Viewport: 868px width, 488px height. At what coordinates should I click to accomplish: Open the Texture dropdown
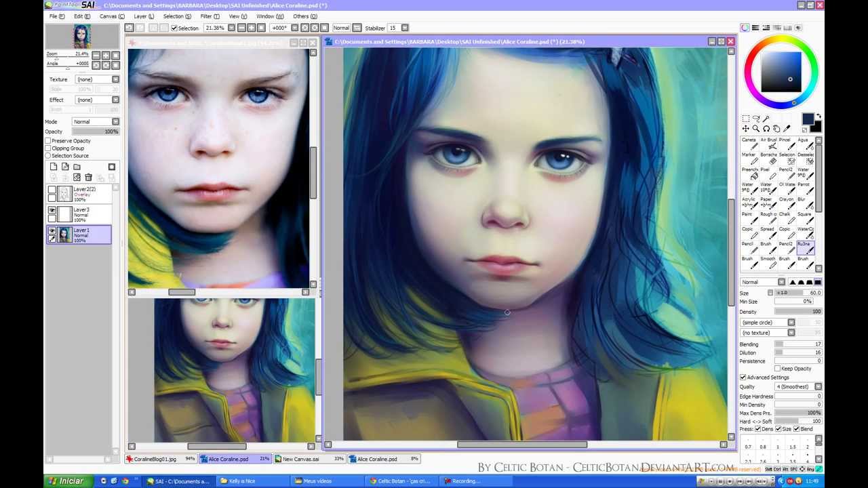coord(96,79)
